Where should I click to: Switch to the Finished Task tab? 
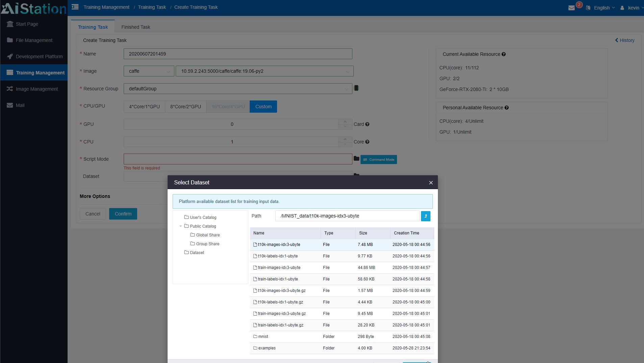(x=135, y=27)
